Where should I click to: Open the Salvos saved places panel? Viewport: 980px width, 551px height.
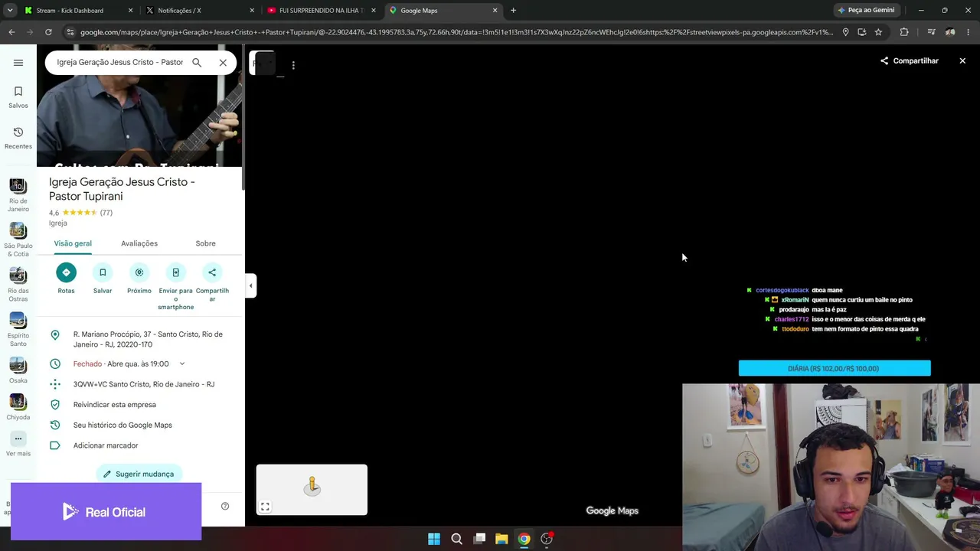(x=18, y=97)
